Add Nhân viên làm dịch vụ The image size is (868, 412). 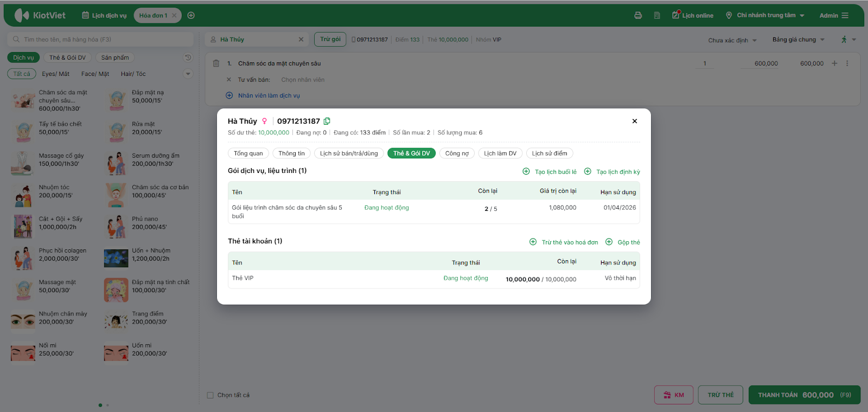click(x=263, y=95)
